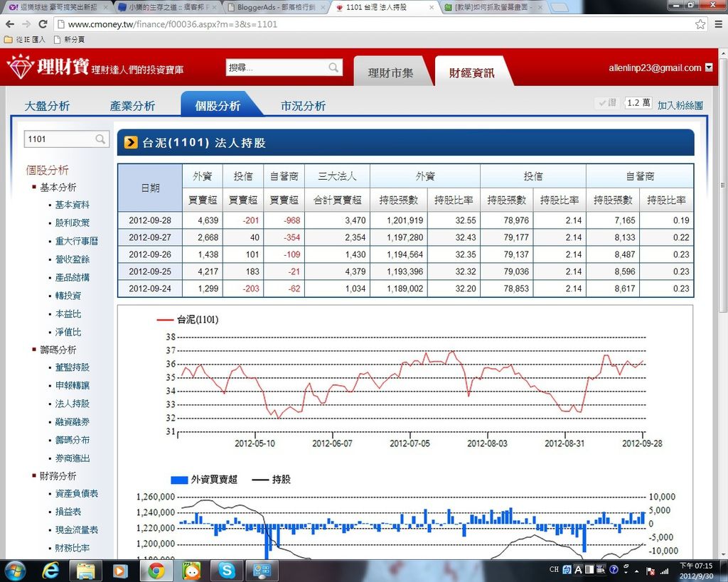Open 損益表 in sidebar
Image resolution: width=728 pixels, height=582 pixels.
tap(68, 512)
